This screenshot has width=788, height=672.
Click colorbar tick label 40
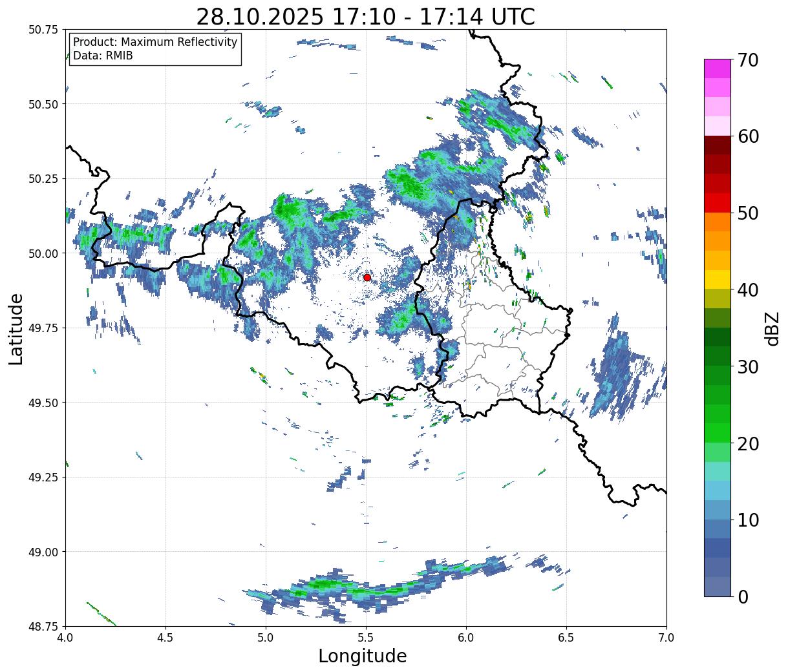747,290
